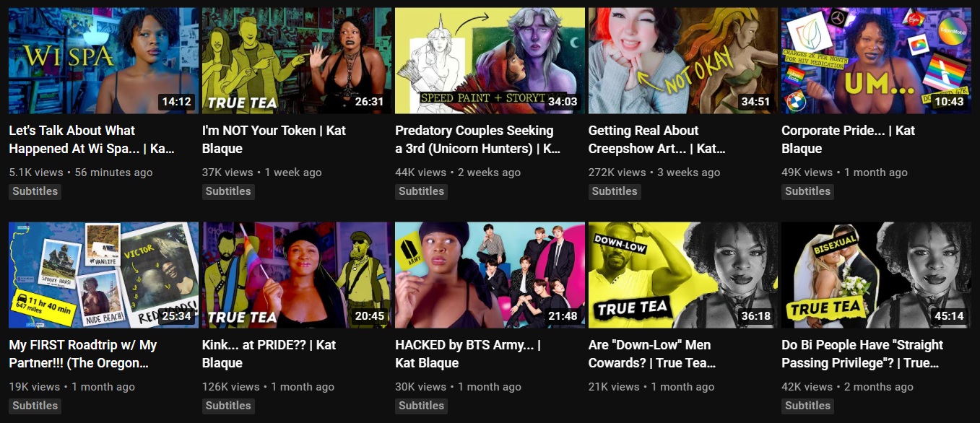Click title "Let's Talk About What Happened At Wi Spa"
The height and width of the screenshot is (423, 980).
coord(92,139)
